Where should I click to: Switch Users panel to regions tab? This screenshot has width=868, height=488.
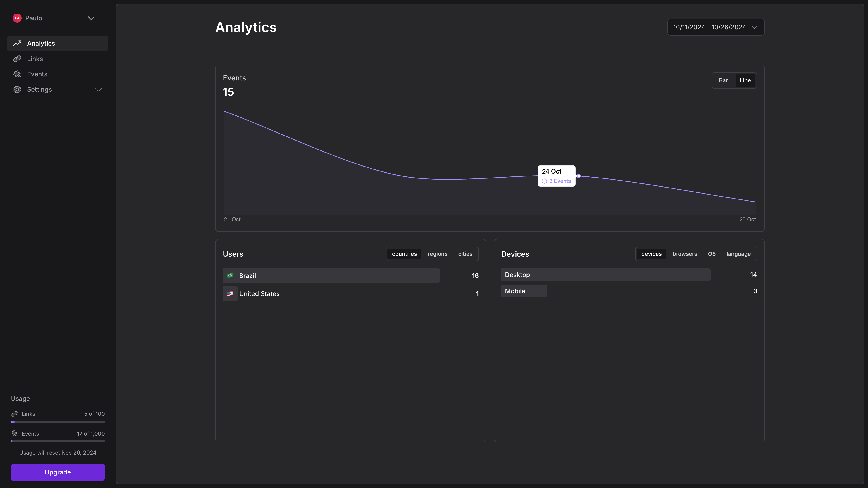(x=437, y=254)
